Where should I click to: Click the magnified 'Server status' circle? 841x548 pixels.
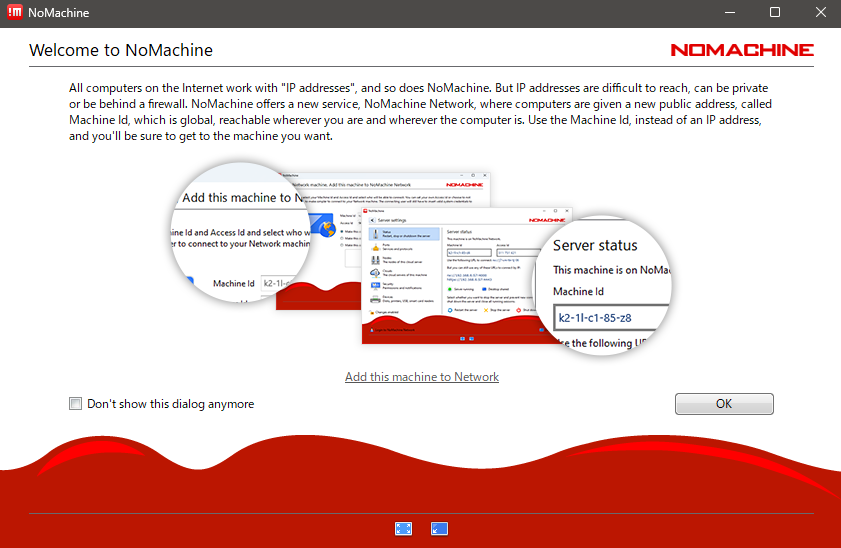coord(608,283)
